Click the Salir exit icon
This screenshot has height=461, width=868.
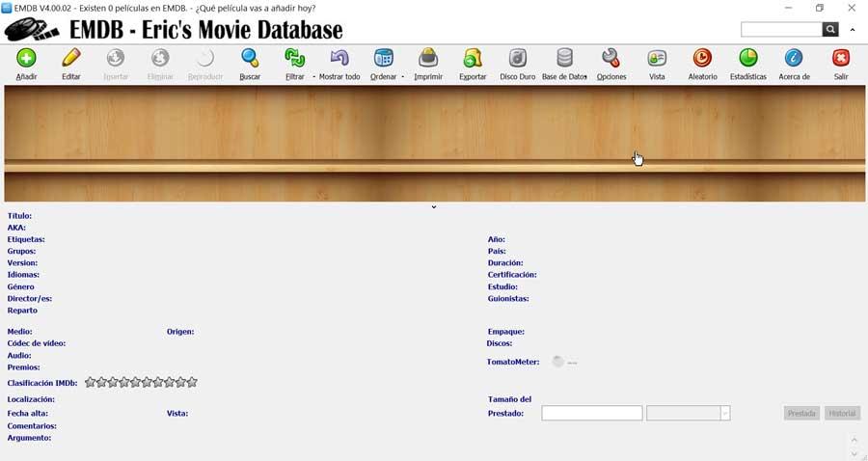[x=841, y=58]
